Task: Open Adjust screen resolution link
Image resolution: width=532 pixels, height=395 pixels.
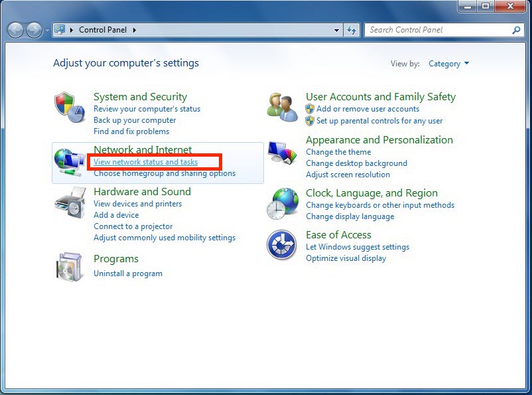Action: (x=348, y=175)
